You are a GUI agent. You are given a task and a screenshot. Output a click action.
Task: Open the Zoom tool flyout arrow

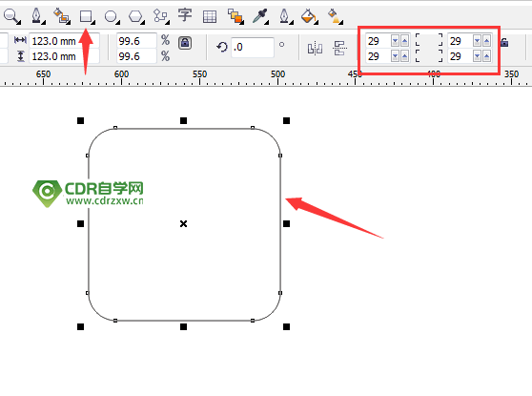tap(19, 22)
